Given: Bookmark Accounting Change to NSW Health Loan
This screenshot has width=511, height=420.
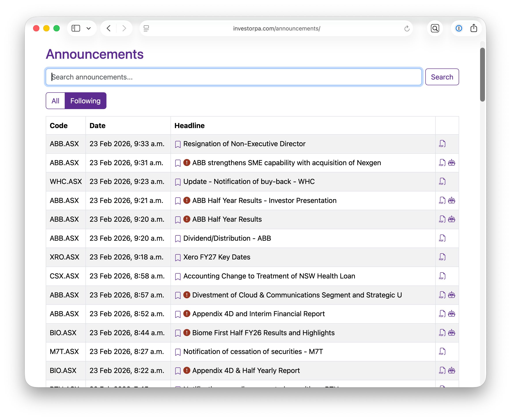Looking at the screenshot, I should [x=178, y=276].
